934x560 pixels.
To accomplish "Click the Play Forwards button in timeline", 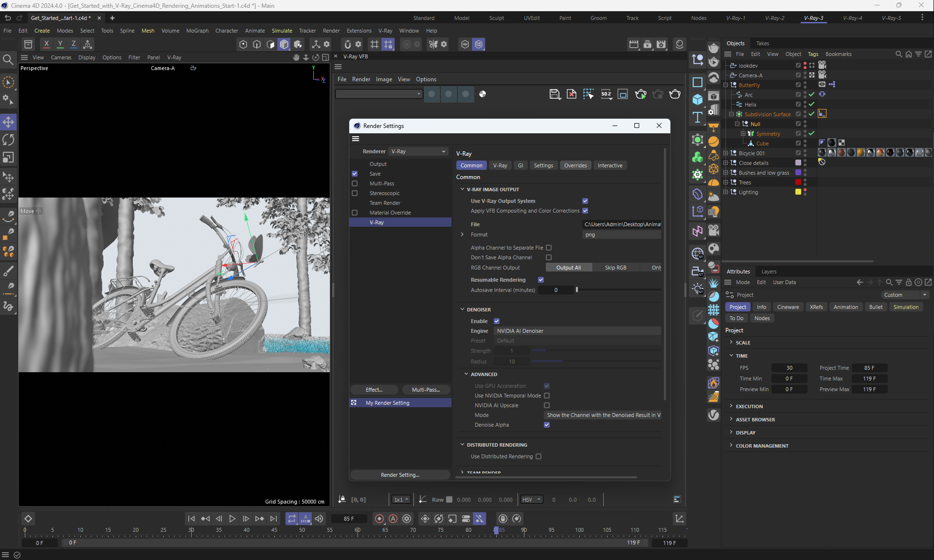I will (232, 519).
